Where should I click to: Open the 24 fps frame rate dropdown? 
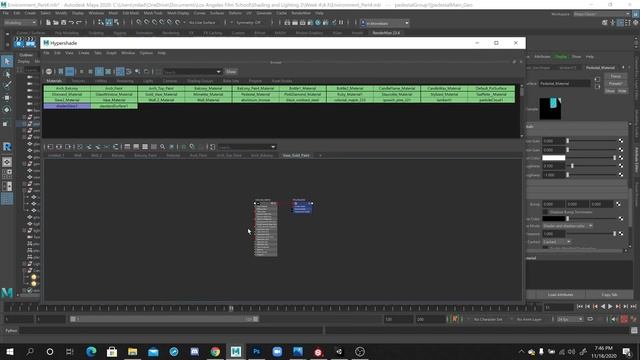[x=571, y=319]
